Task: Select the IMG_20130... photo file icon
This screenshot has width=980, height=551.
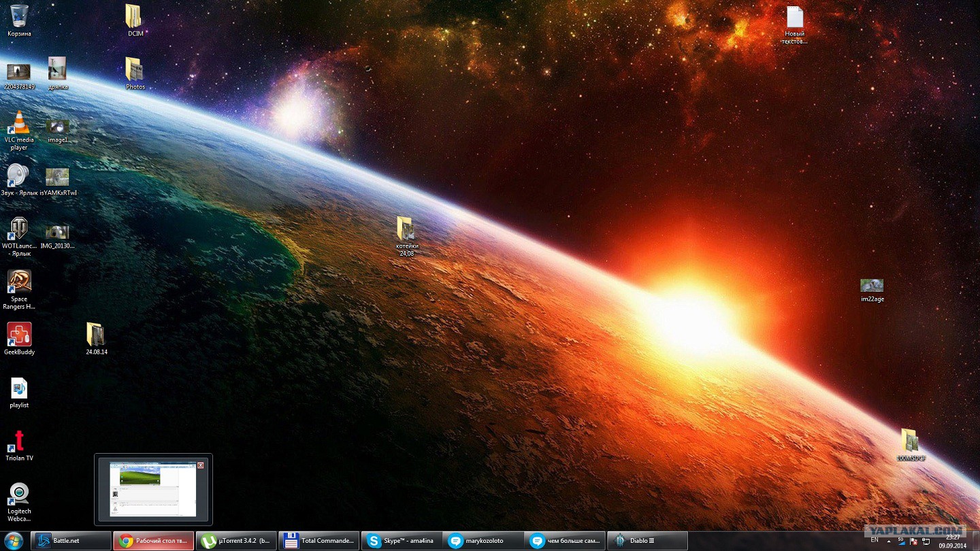Action: (58, 236)
